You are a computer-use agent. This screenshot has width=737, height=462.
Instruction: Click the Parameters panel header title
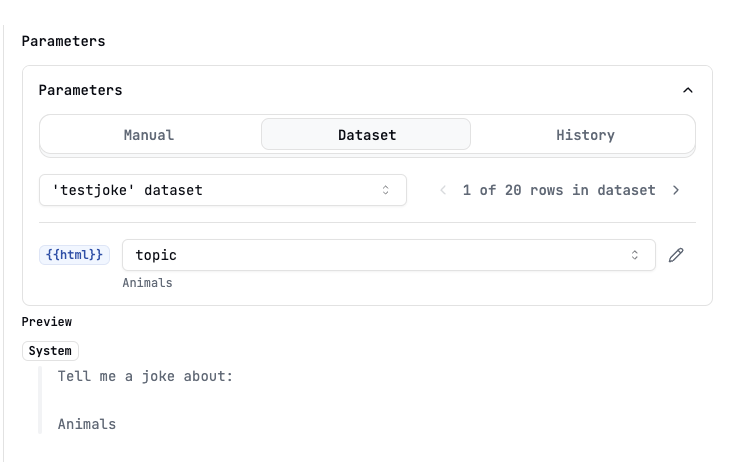click(x=80, y=90)
